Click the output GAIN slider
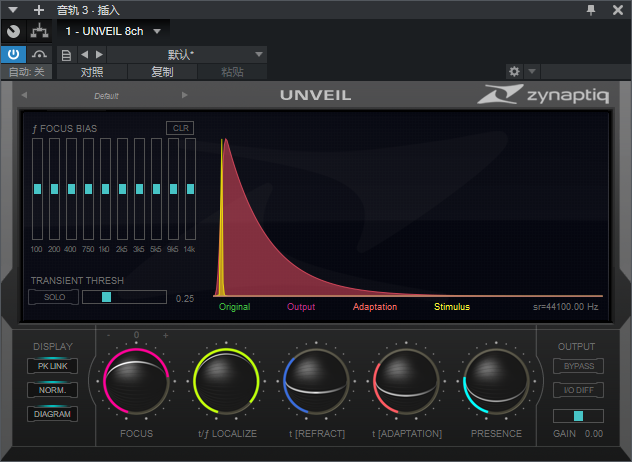Viewport: 632px width, 462px height. pyautogui.click(x=578, y=416)
